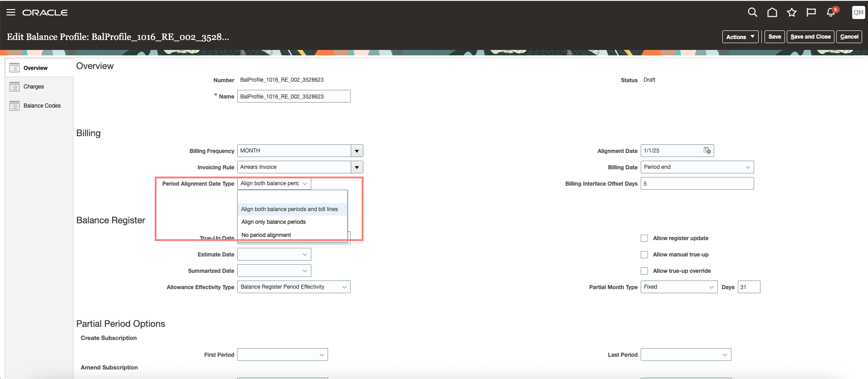Open Billing Date dropdown
This screenshot has width=868, height=379.
point(697,167)
